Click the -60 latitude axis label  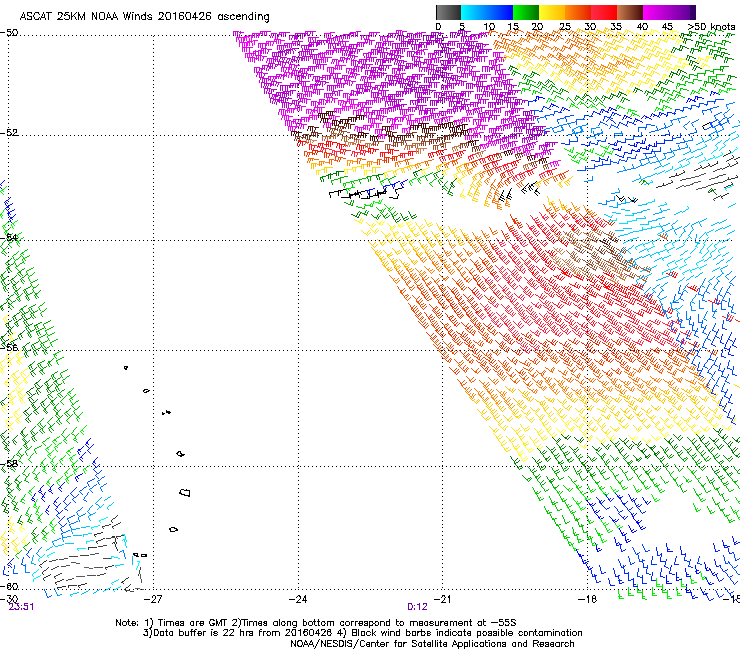click(9, 586)
